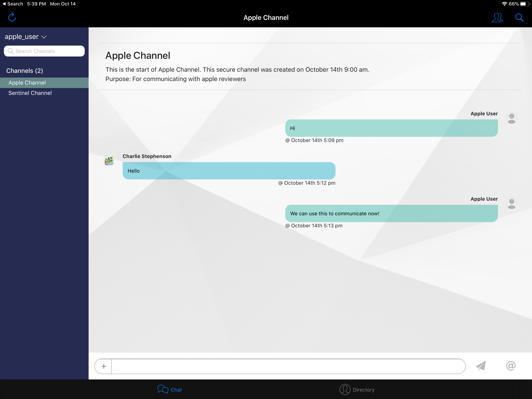
Task: Tap Apple User avatar beside the communicate message
Action: pyautogui.click(x=511, y=203)
